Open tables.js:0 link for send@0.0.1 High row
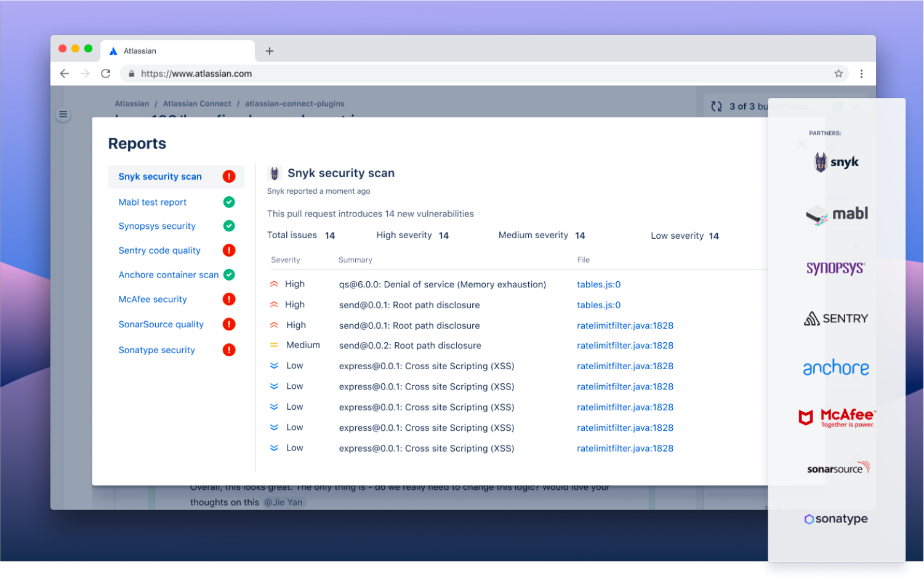The image size is (924, 579). pyautogui.click(x=599, y=305)
